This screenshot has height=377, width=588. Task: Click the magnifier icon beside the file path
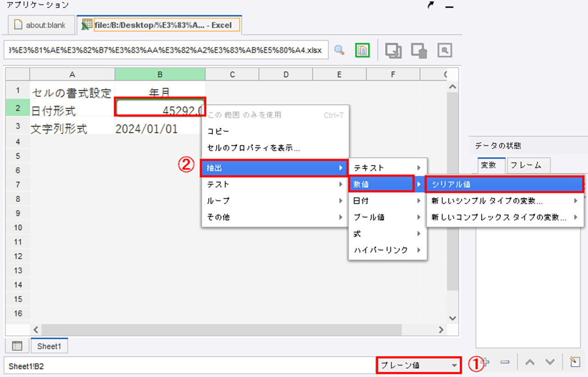[x=339, y=50]
